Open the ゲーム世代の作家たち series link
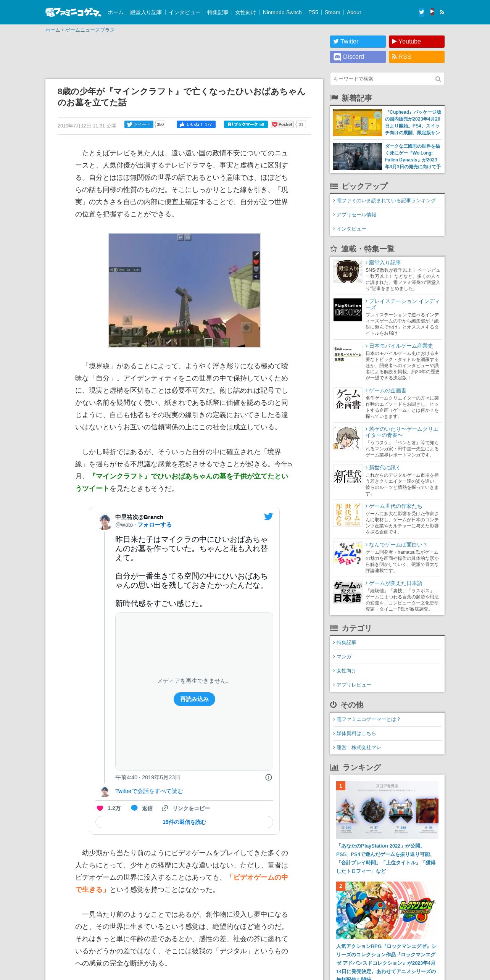 coord(395,506)
